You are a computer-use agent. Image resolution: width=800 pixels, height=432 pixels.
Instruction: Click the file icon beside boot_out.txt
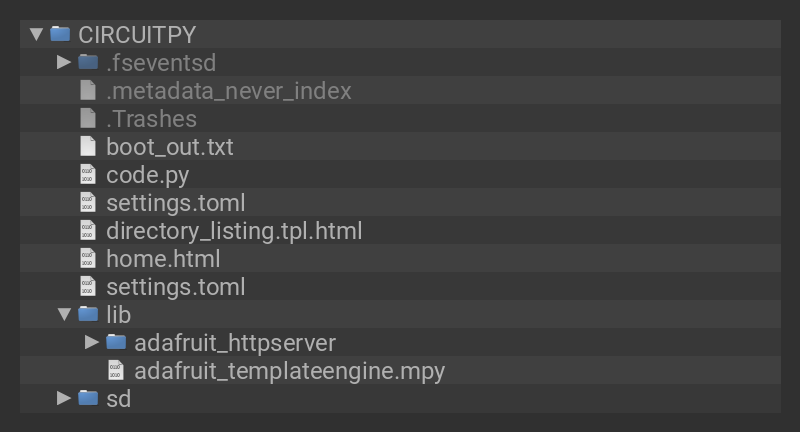click(88, 147)
